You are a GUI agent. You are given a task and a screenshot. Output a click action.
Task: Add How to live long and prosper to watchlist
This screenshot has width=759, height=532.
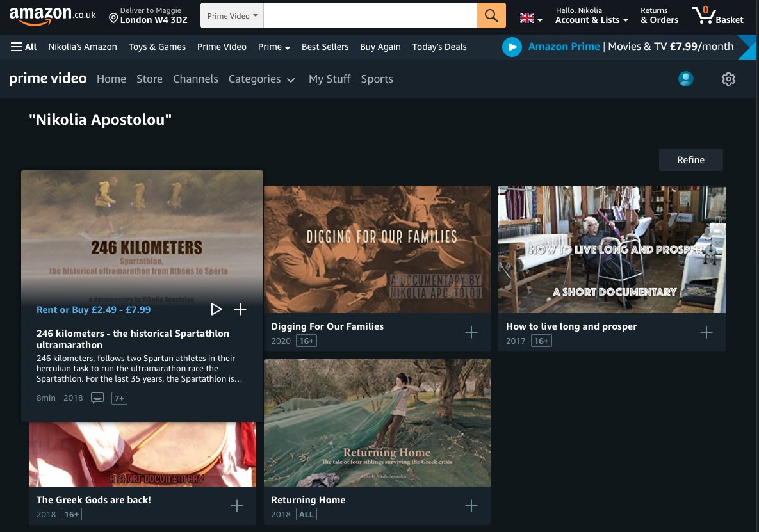[706, 332]
